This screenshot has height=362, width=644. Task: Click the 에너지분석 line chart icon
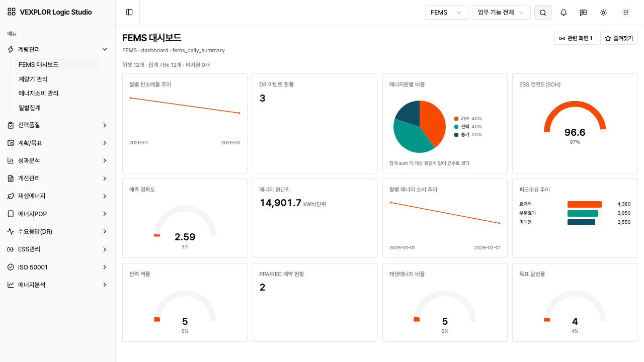(11, 285)
